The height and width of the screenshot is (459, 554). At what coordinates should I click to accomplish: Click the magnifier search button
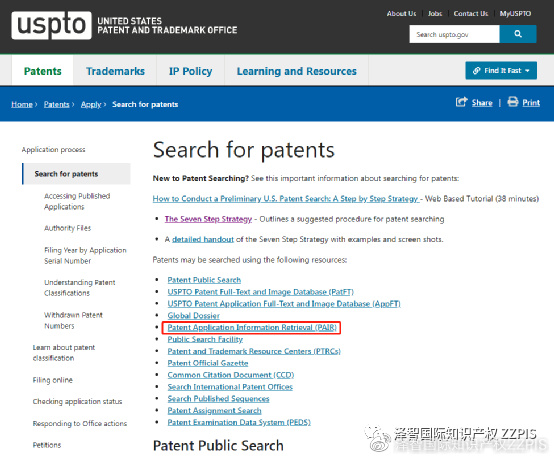518,34
